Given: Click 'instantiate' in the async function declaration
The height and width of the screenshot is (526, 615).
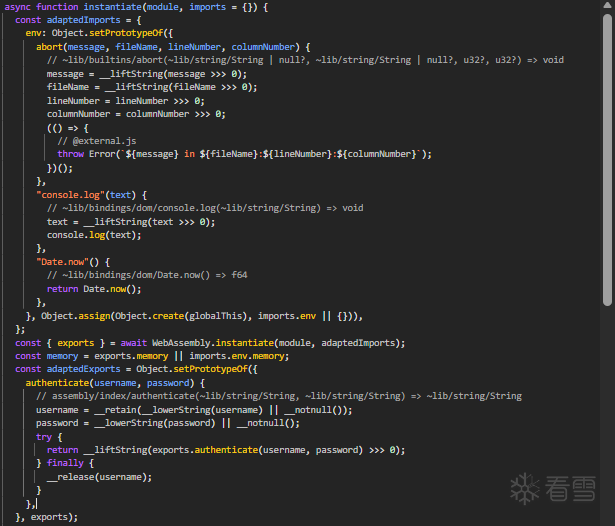Looking at the screenshot, I should 112,7.
